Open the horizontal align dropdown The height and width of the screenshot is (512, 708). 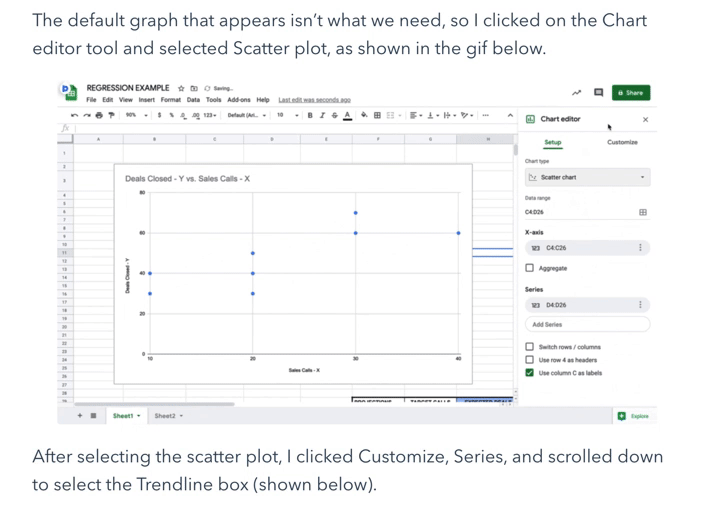416,116
